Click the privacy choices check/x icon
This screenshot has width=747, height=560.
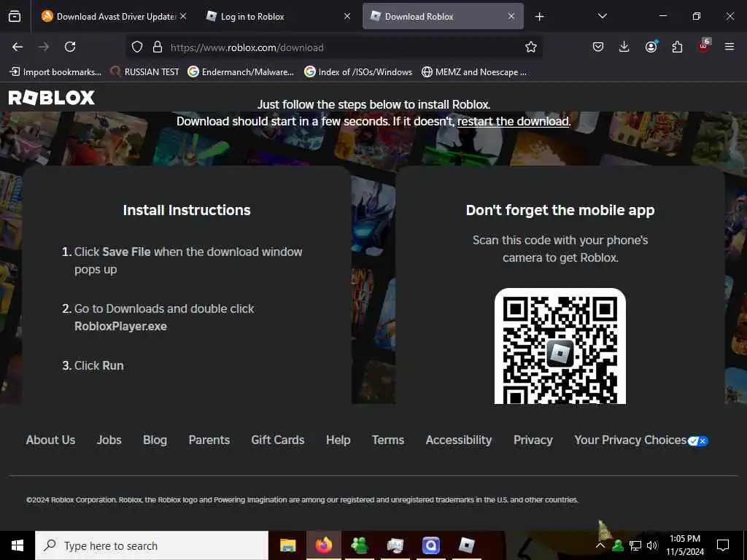tap(698, 441)
